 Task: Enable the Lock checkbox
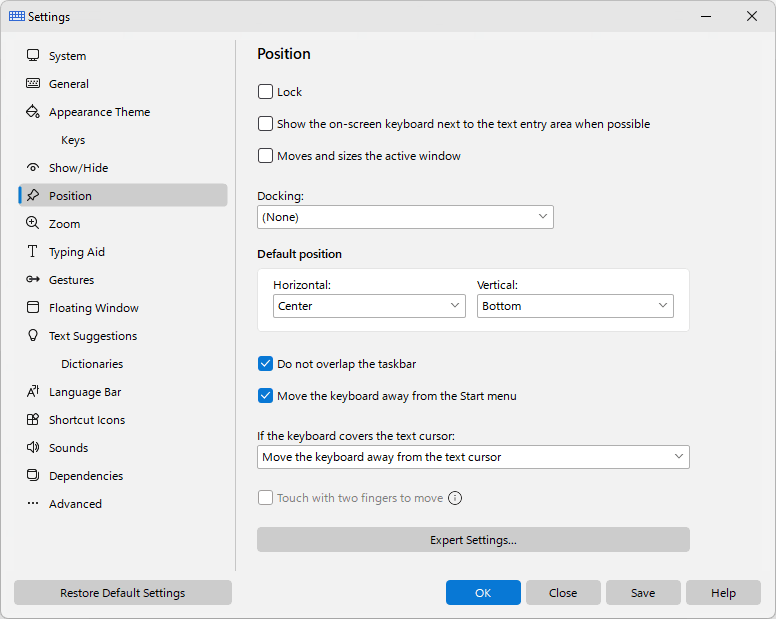coord(265,92)
